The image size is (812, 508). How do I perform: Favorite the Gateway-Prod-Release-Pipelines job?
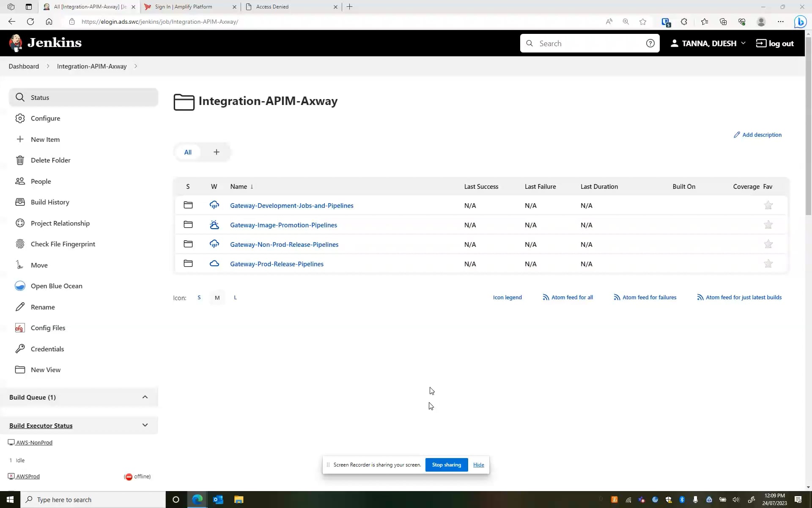point(768,263)
